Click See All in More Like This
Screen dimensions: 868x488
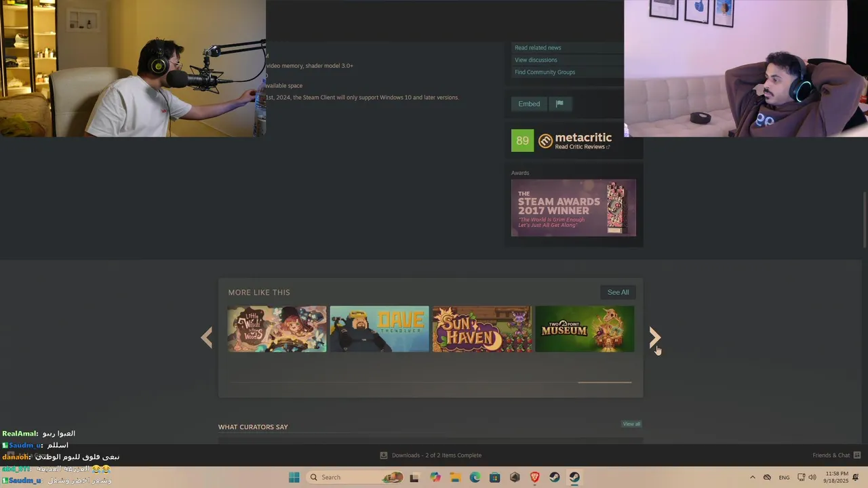tap(618, 292)
